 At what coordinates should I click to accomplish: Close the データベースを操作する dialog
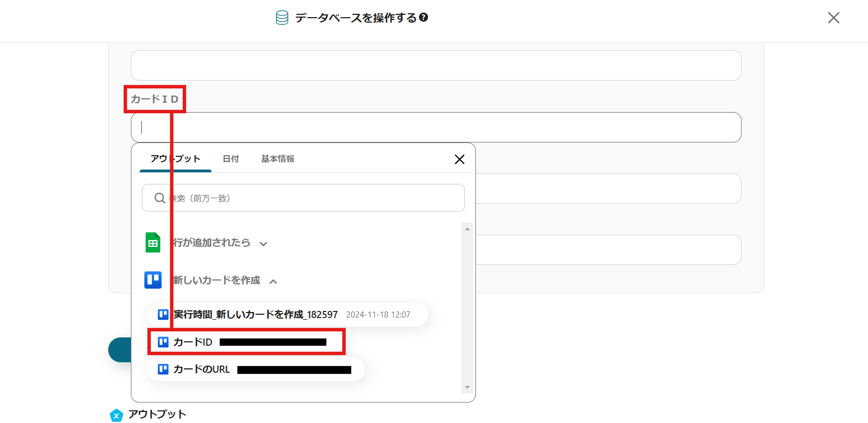click(x=833, y=18)
